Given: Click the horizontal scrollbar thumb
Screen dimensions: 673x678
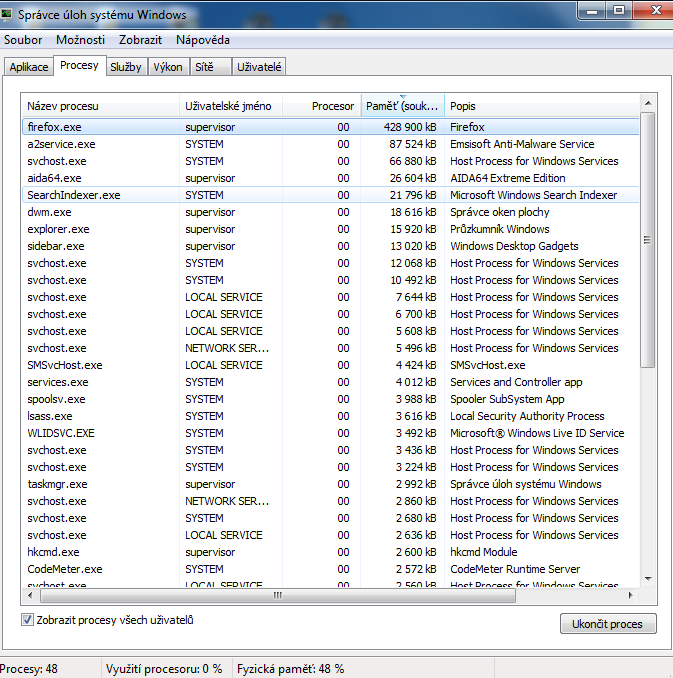Looking at the screenshot, I should pos(278,595).
